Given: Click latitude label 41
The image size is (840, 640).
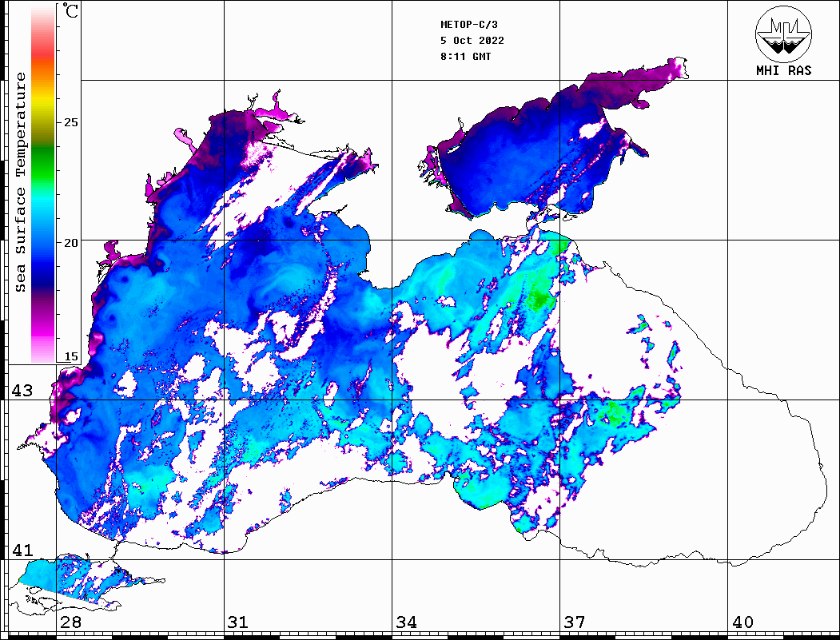Looking at the screenshot, I should (22, 551).
